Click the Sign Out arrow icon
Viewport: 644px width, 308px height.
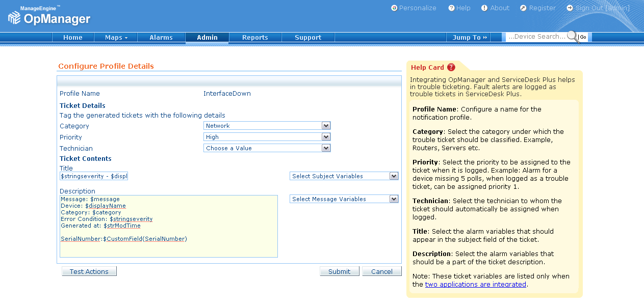click(570, 8)
